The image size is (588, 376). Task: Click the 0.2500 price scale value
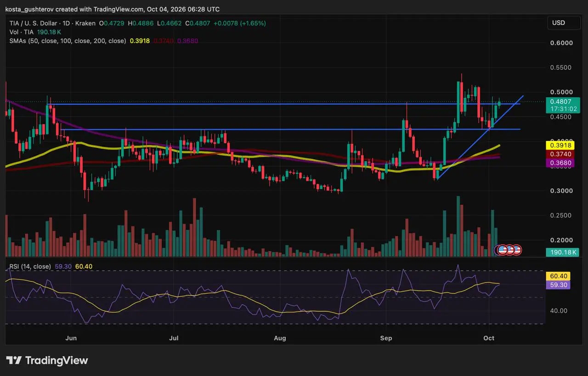(561, 215)
